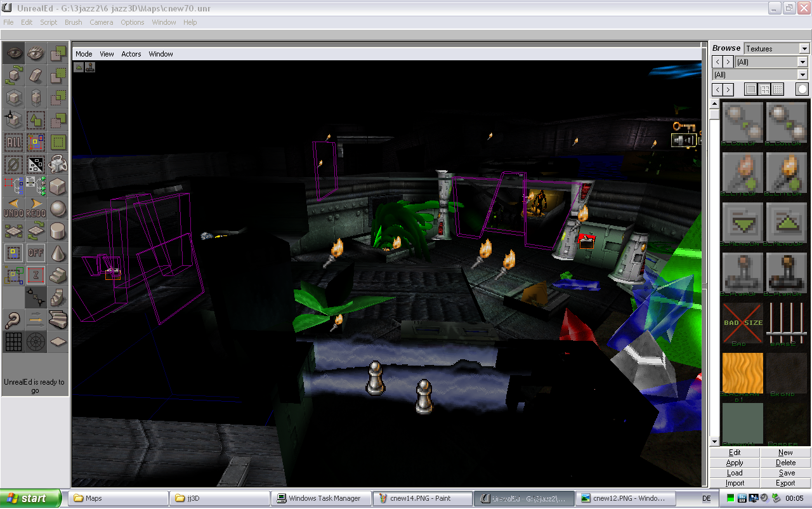Click the Import button
The height and width of the screenshot is (509, 812).
click(735, 483)
